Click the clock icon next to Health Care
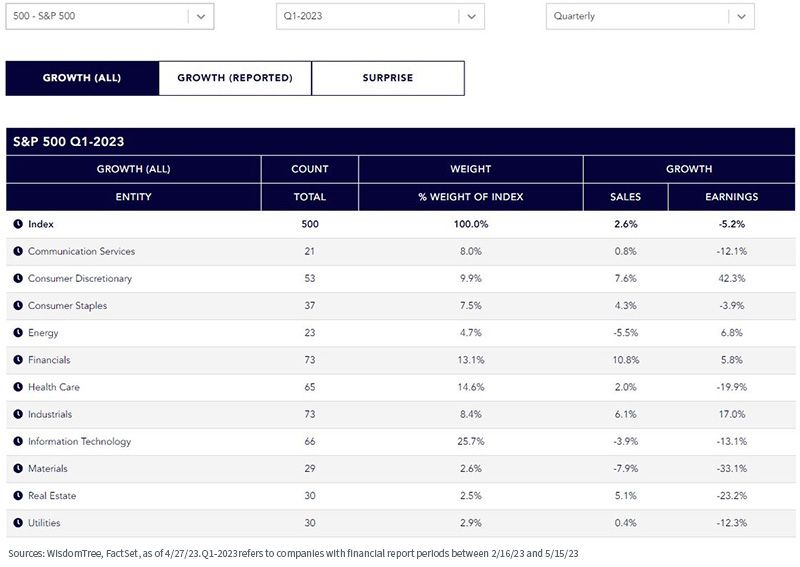Image resolution: width=800 pixels, height=567 pixels. pos(18,387)
